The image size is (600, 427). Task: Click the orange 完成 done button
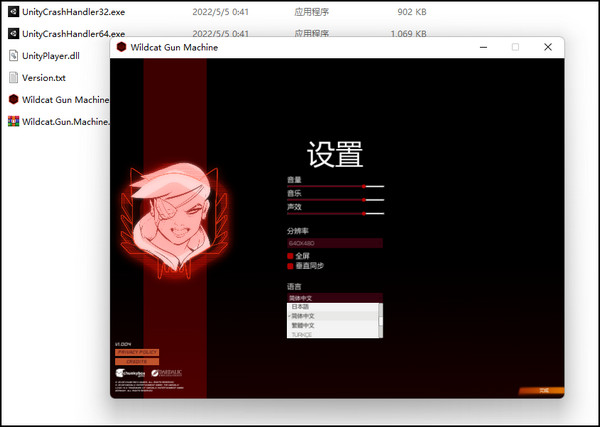point(541,391)
